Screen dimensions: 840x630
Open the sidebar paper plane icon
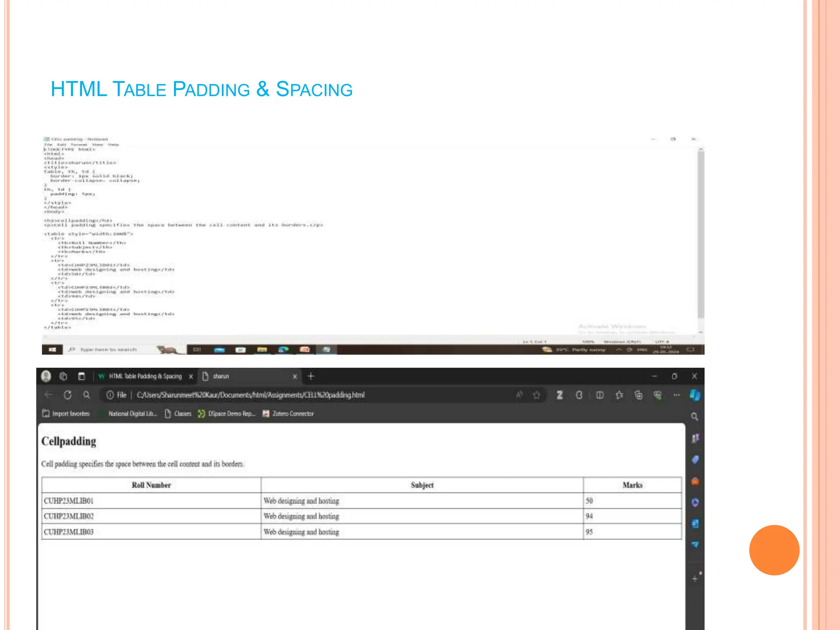[695, 545]
